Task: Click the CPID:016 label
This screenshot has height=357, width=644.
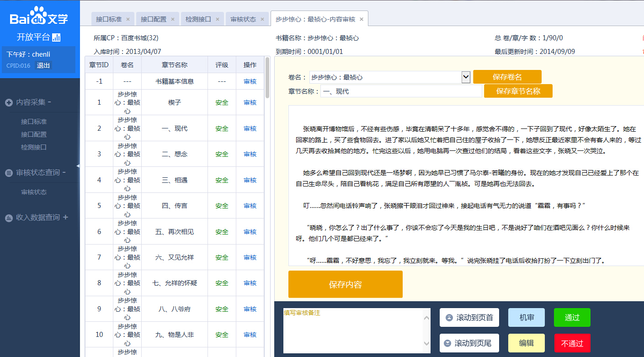Action: coord(18,65)
